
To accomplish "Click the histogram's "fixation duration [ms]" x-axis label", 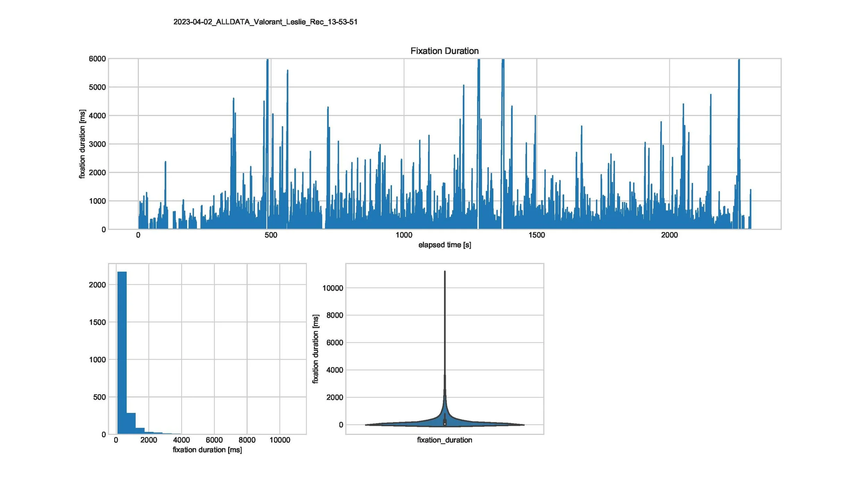I will 207,449.
